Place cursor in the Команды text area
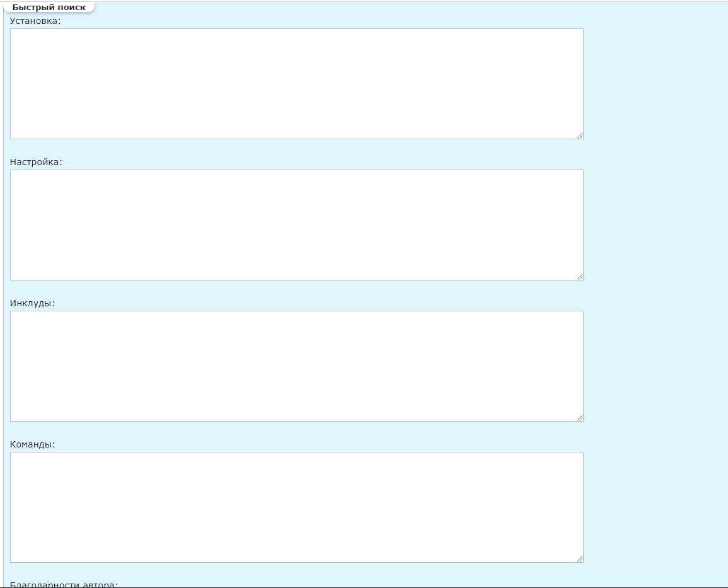The width and height of the screenshot is (728, 588). [x=296, y=507]
